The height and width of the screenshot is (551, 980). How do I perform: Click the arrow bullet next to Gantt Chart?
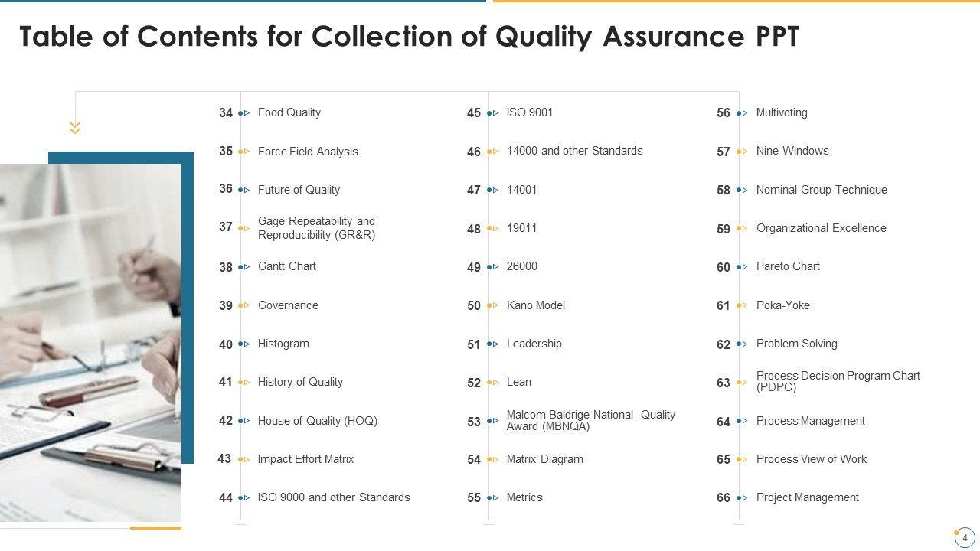click(244, 267)
